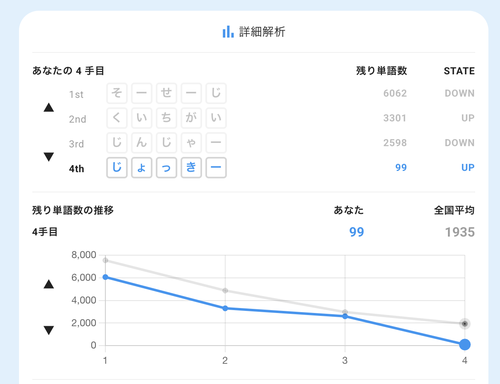
Task: Click blue remaining words value 99 in 4th row
Action: (x=401, y=167)
